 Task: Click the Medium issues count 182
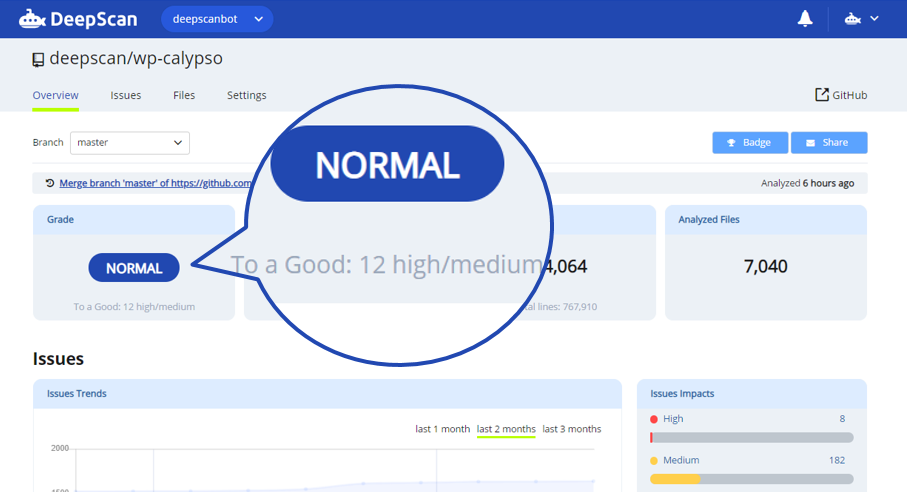836,461
